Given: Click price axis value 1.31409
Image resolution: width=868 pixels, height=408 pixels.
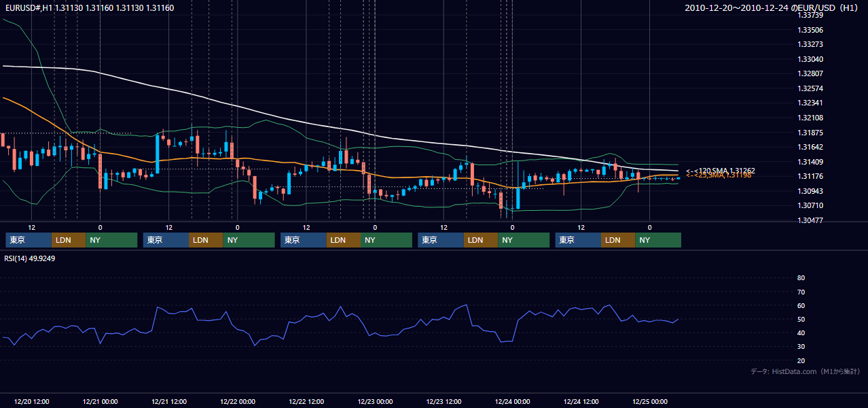Looking at the screenshot, I should point(810,162).
